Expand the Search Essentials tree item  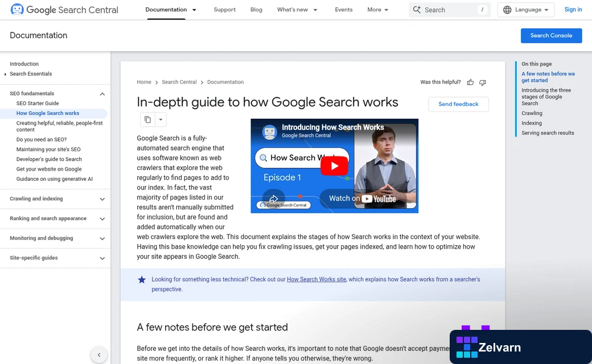(x=5, y=74)
